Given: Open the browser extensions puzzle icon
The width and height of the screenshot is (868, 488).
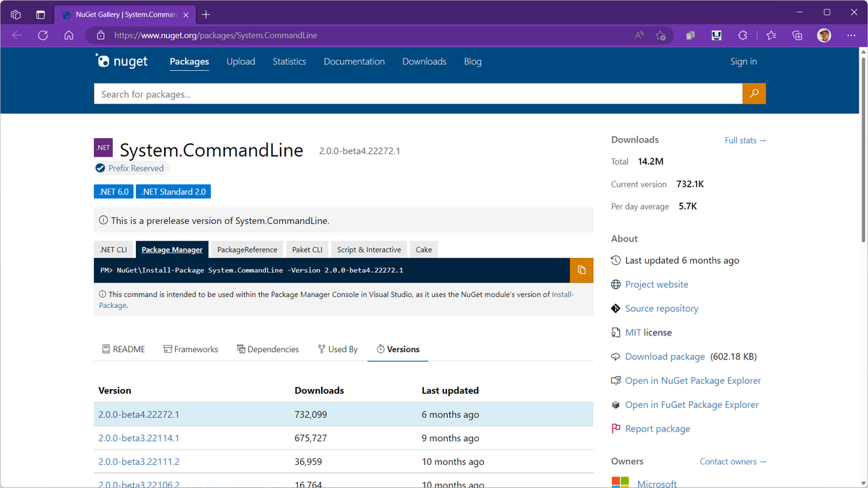Looking at the screenshot, I should pos(743,35).
